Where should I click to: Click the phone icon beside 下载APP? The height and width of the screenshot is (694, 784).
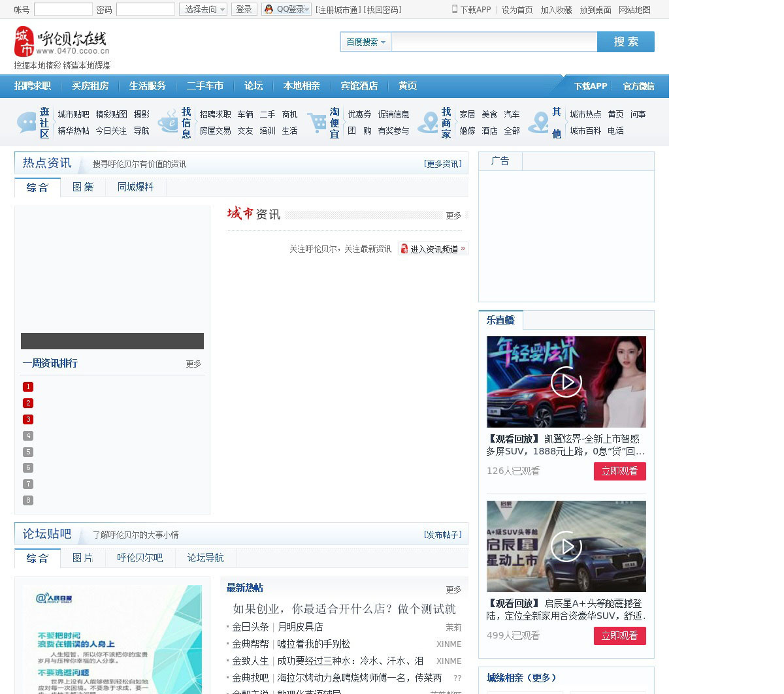coord(455,9)
